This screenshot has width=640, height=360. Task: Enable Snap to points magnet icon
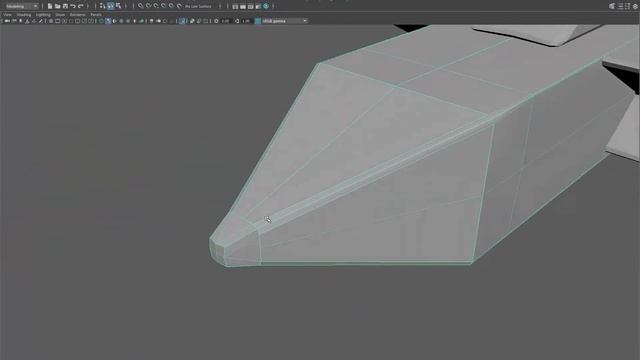[156, 6]
